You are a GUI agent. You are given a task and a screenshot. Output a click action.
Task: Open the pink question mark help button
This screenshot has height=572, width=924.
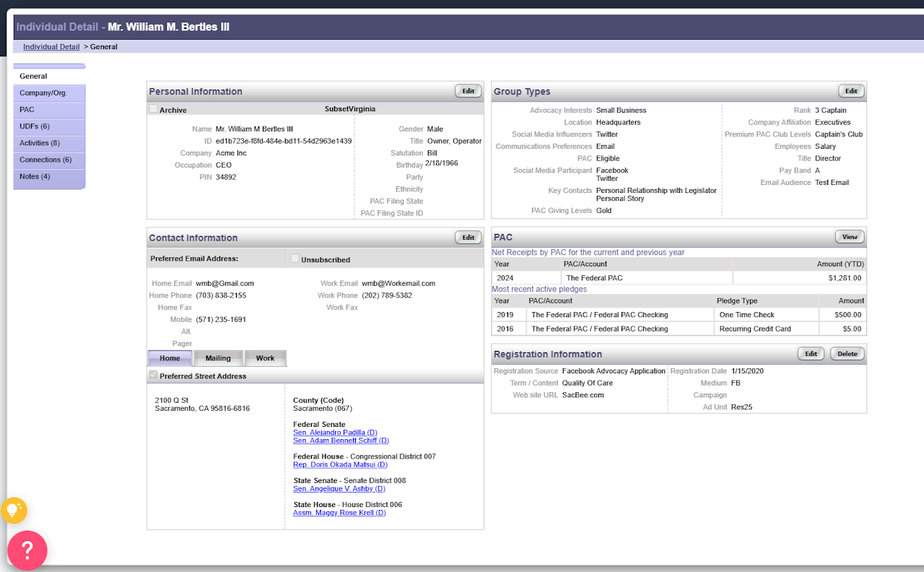coord(27,550)
